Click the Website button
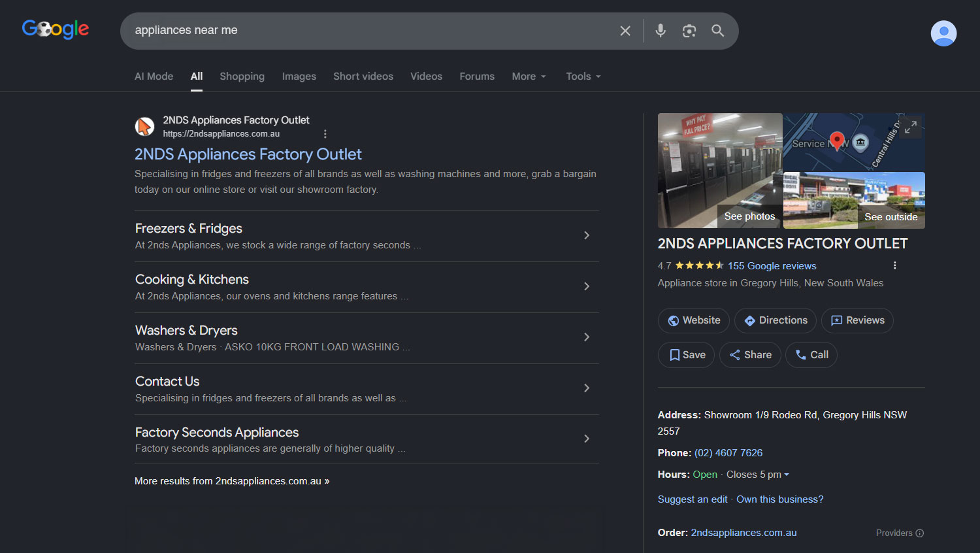The width and height of the screenshot is (980, 553). pyautogui.click(x=694, y=320)
